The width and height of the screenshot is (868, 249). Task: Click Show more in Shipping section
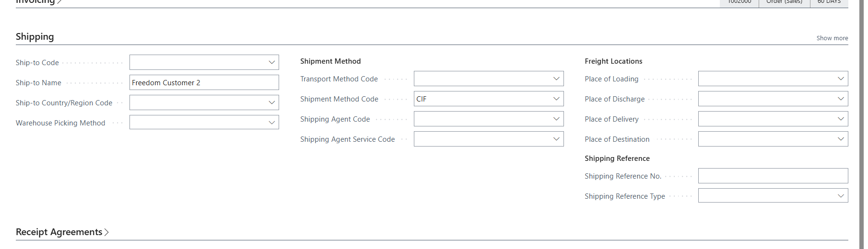click(x=832, y=38)
